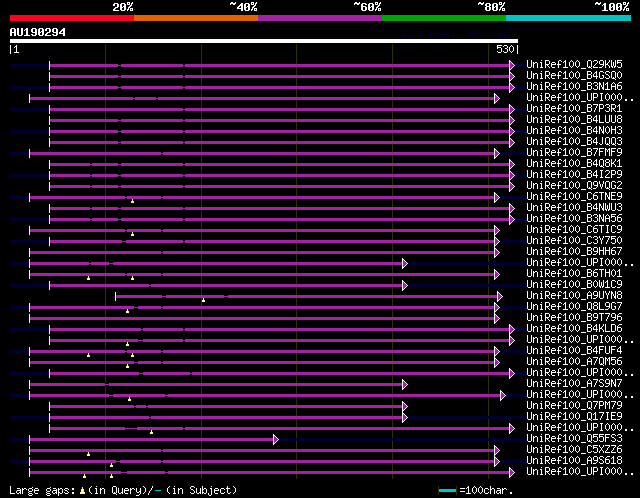Click the UniRef100_B4N0H3 label
The width and height of the screenshot is (640, 498).
click(574, 131)
